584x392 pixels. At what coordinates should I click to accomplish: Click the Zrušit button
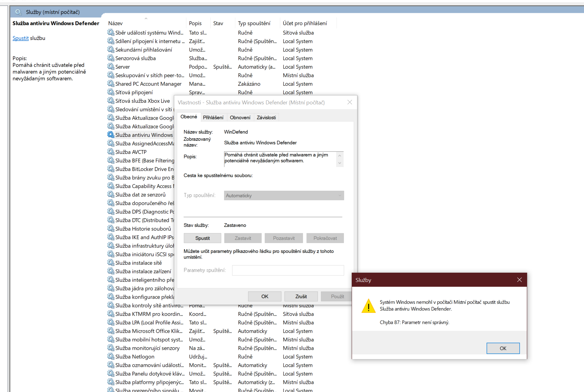tap(301, 296)
